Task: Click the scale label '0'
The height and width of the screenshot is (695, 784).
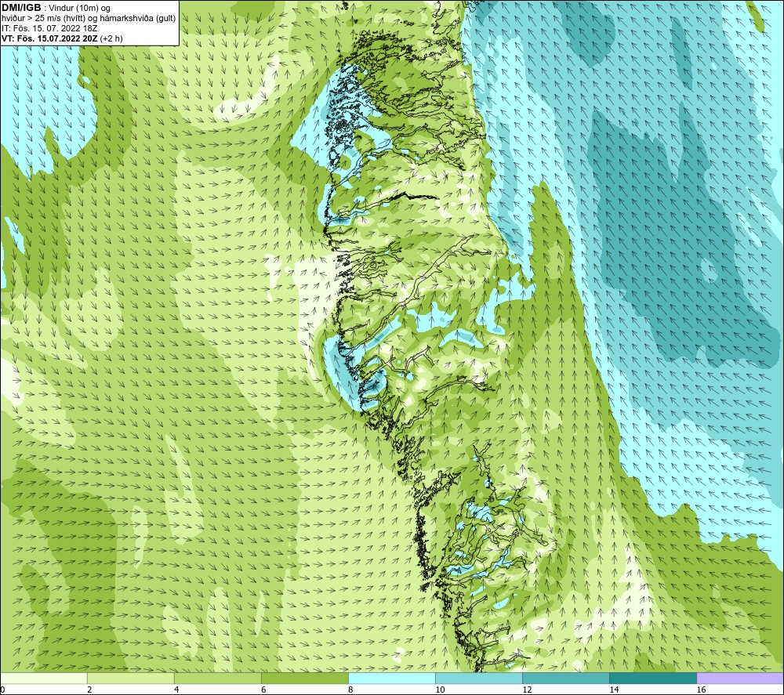Action: pos(2,690)
